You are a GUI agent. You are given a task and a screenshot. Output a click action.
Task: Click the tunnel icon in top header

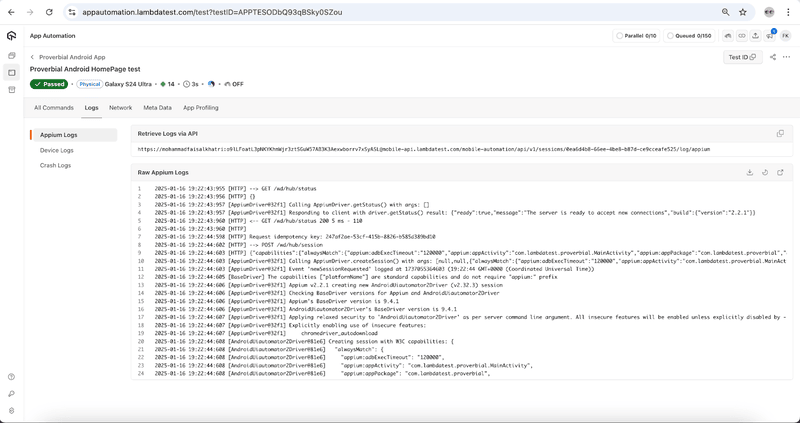click(728, 36)
